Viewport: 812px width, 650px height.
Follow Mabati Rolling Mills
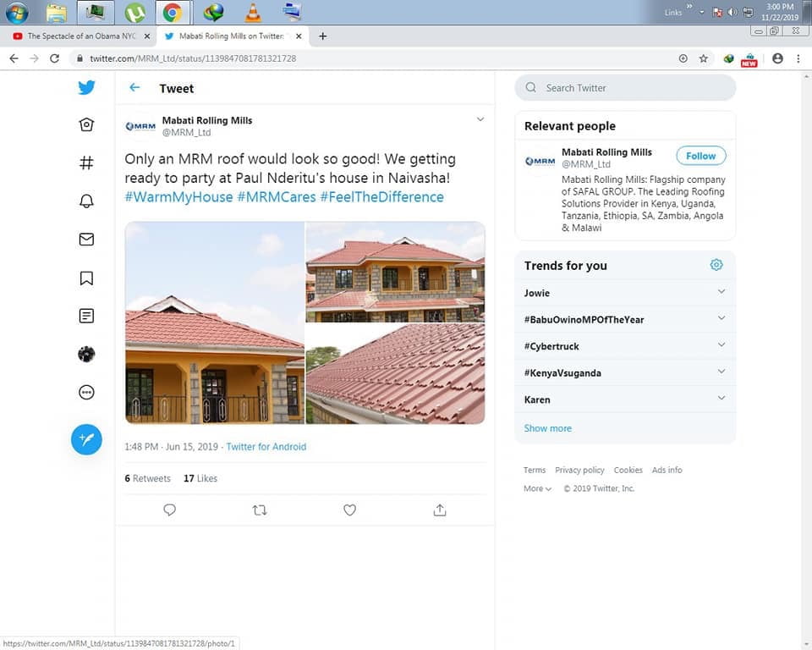700,156
